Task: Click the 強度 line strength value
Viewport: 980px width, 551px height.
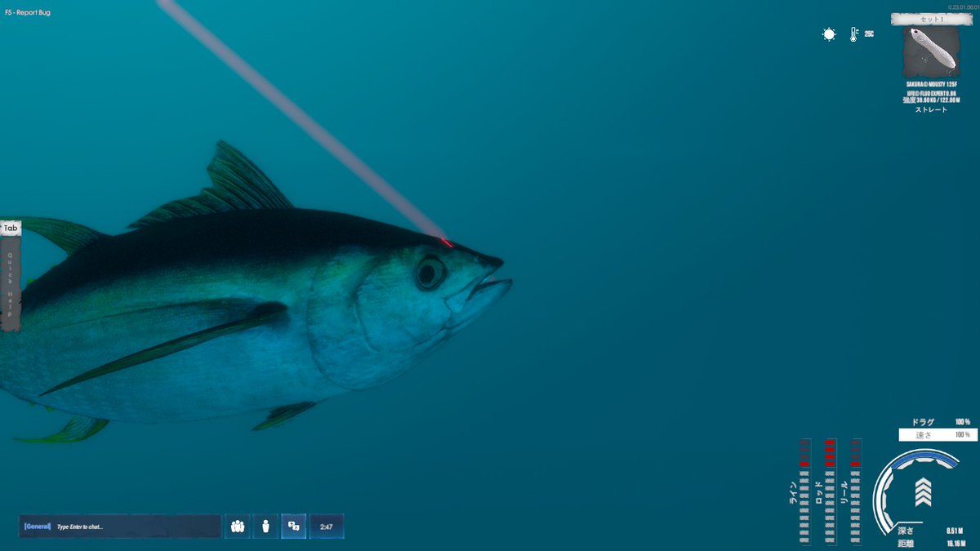Action: [x=930, y=101]
